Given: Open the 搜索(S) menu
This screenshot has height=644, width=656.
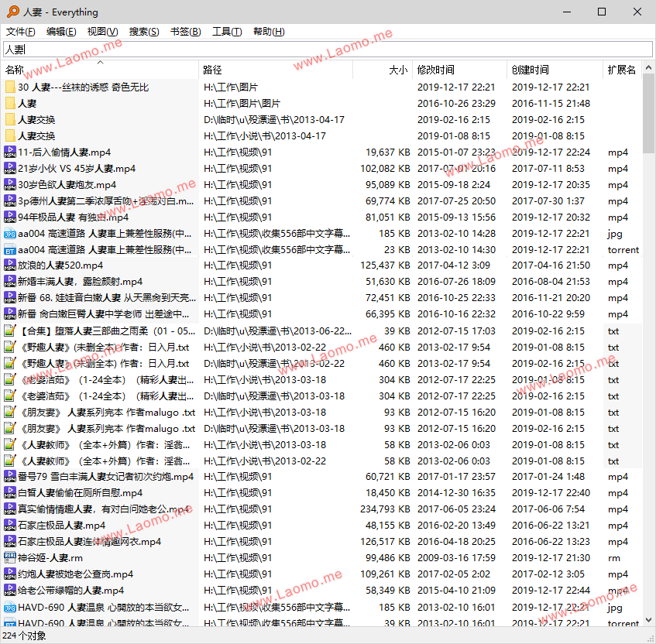Looking at the screenshot, I should [144, 32].
